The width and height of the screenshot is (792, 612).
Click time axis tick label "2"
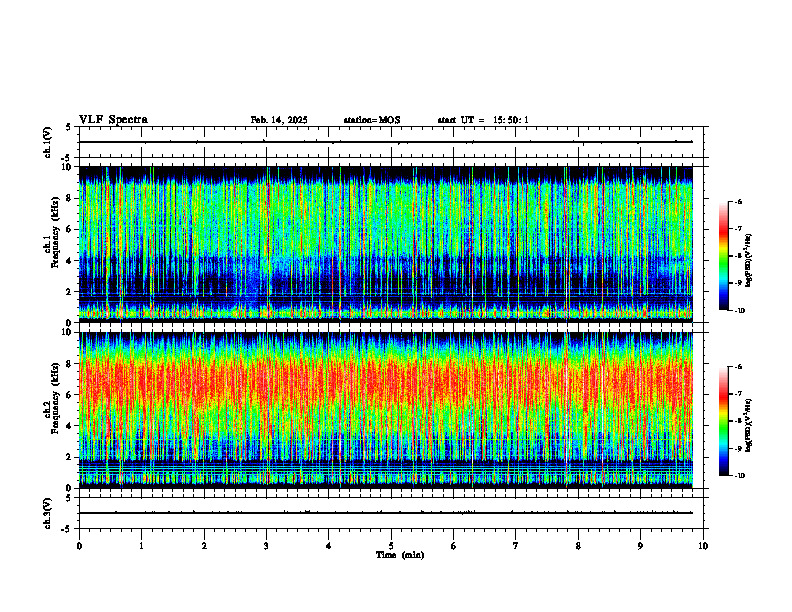click(204, 546)
